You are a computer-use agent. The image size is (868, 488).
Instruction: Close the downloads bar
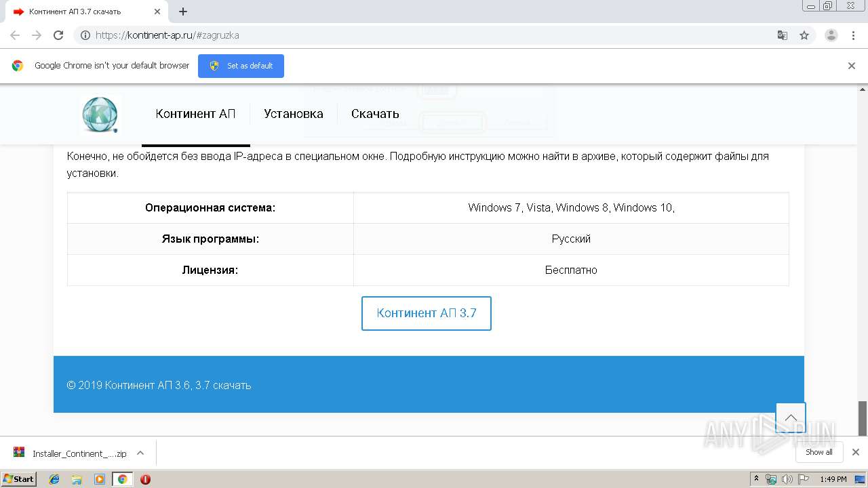pyautogui.click(x=856, y=452)
